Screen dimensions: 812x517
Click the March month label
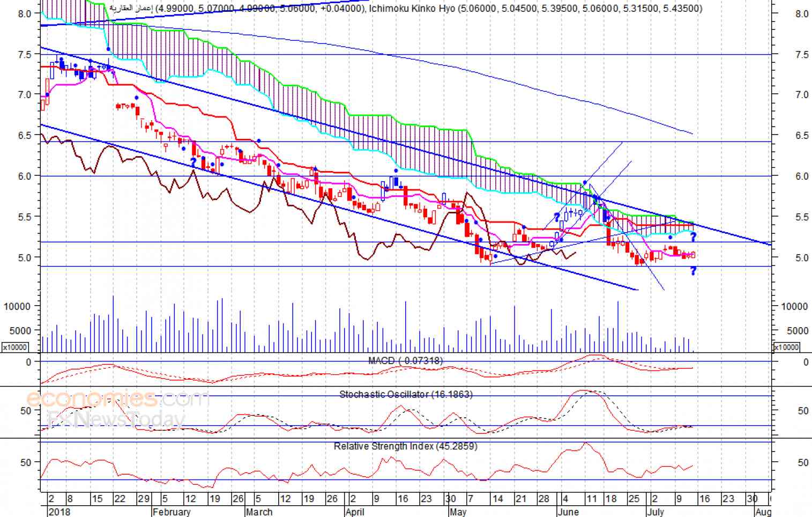(x=259, y=512)
